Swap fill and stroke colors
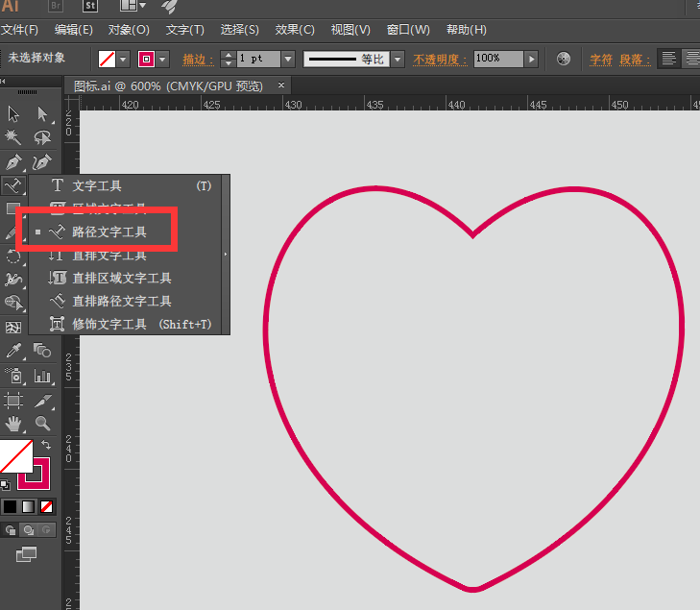 pos(46,445)
